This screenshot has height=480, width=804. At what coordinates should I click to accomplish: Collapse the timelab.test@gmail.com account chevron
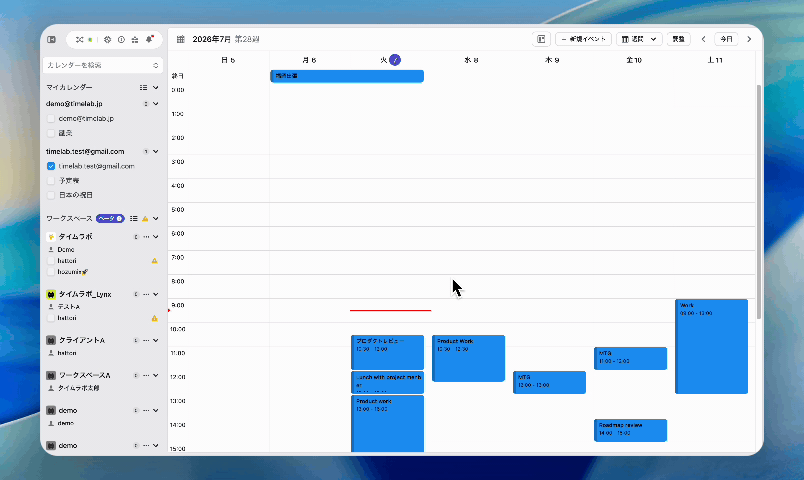click(155, 152)
